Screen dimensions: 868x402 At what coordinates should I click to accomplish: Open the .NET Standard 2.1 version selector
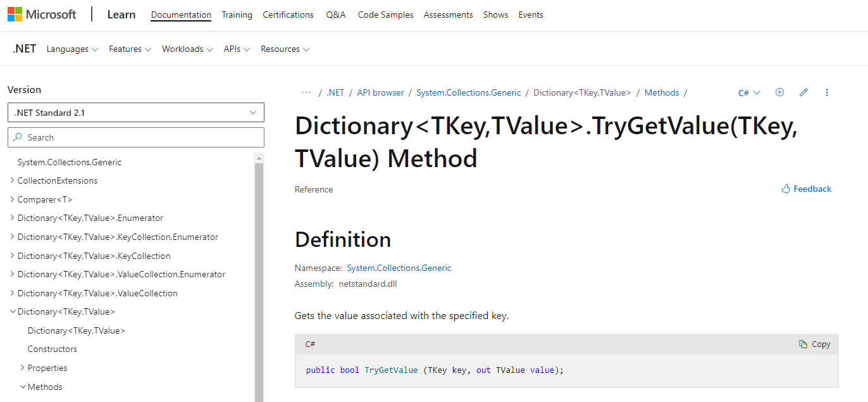point(136,113)
